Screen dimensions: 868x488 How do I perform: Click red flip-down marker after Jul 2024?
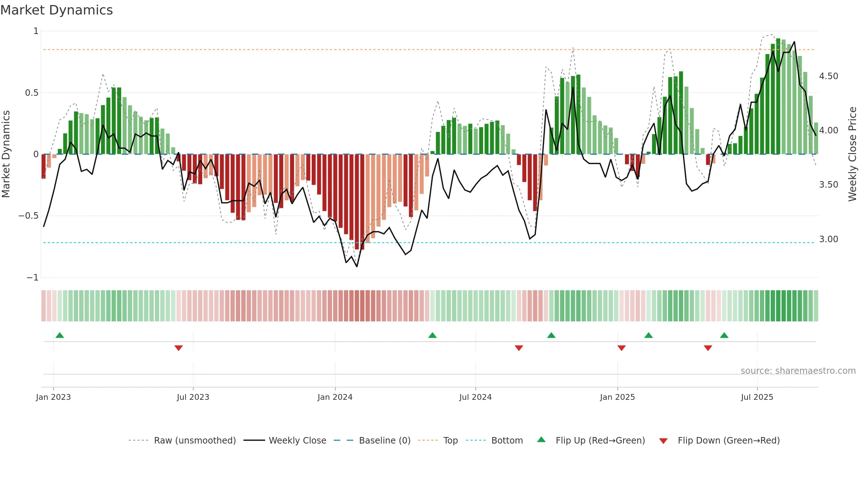(x=519, y=348)
